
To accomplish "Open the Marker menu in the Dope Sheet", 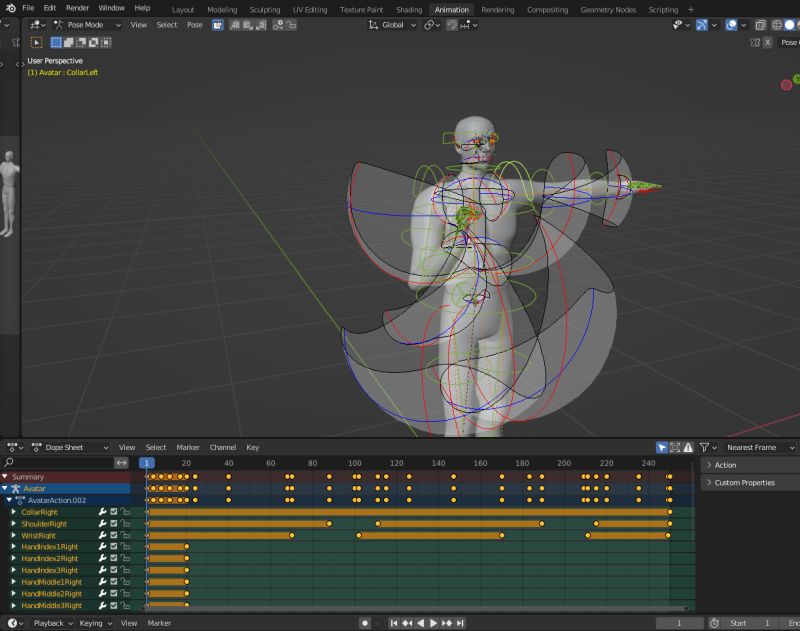I will point(187,447).
